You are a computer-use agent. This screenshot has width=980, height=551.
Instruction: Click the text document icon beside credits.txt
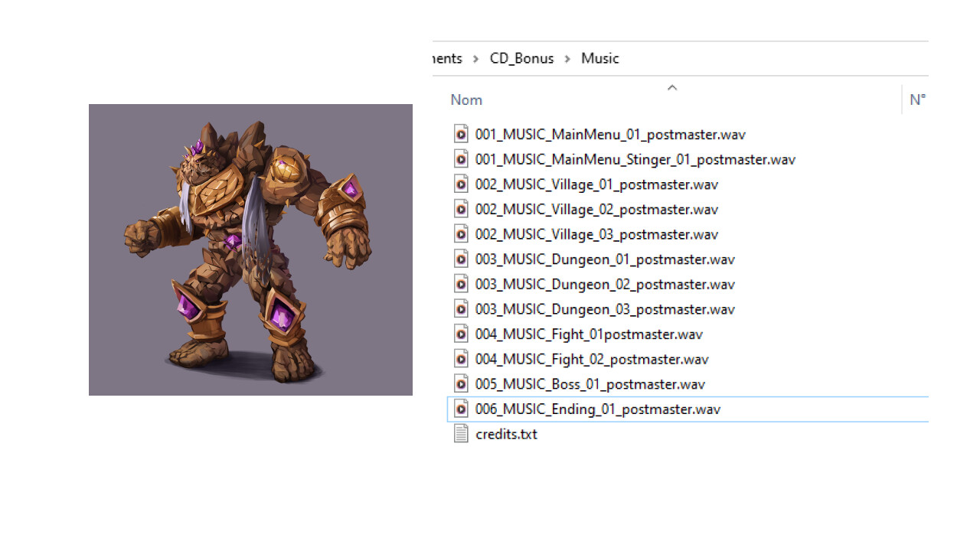point(461,433)
